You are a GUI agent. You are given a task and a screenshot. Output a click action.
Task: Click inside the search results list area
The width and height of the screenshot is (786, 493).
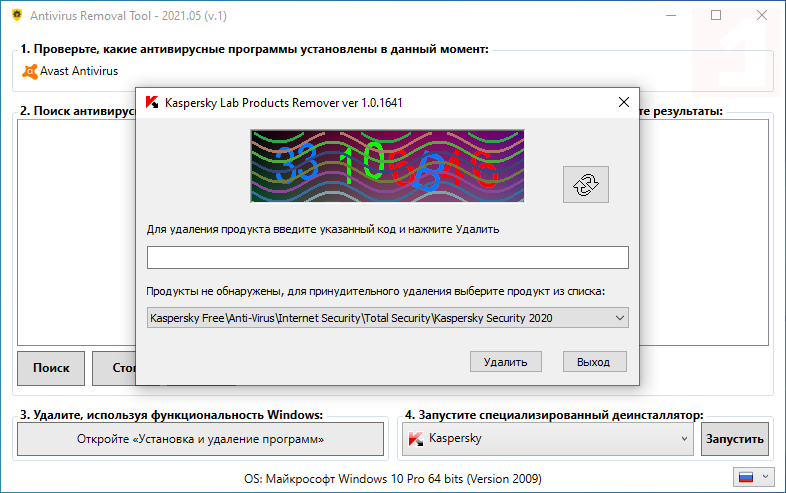point(75,230)
